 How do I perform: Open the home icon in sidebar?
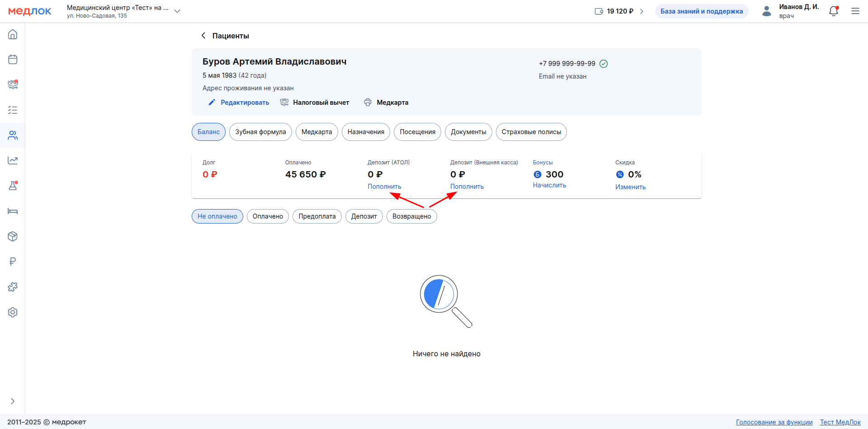13,34
